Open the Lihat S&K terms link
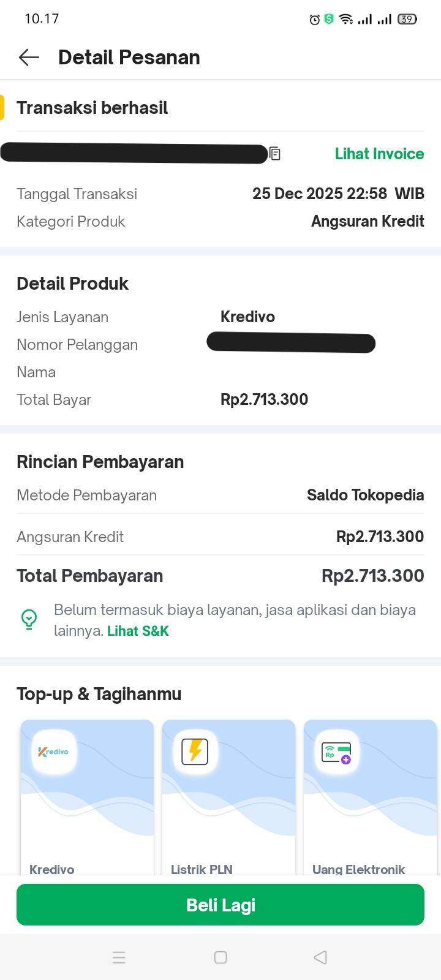 click(138, 631)
